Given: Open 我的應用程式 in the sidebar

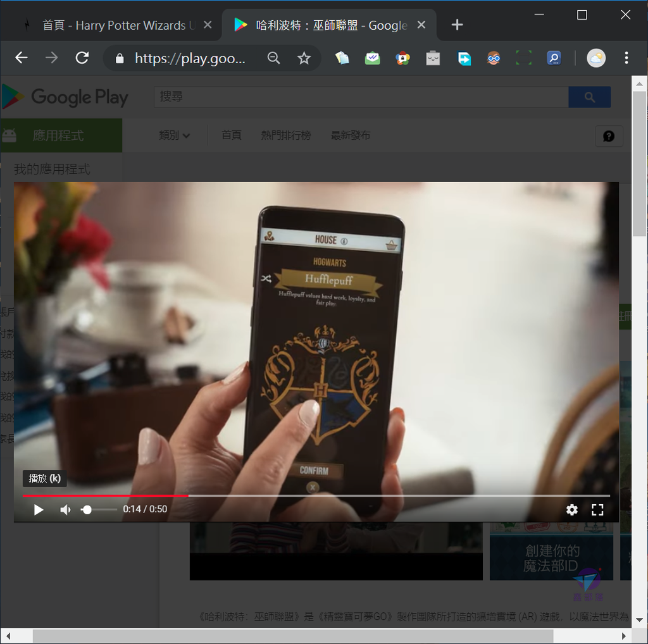Looking at the screenshot, I should click(52, 169).
